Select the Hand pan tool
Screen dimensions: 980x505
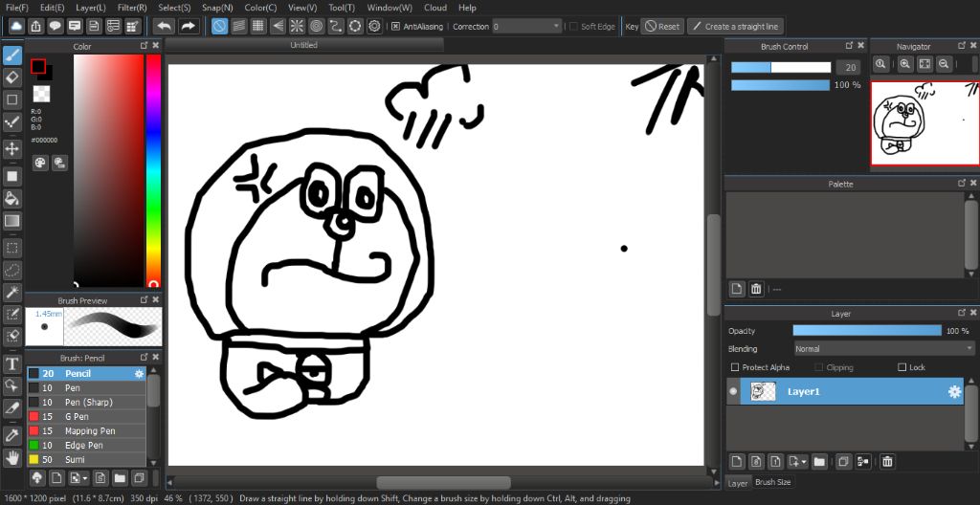(11, 457)
